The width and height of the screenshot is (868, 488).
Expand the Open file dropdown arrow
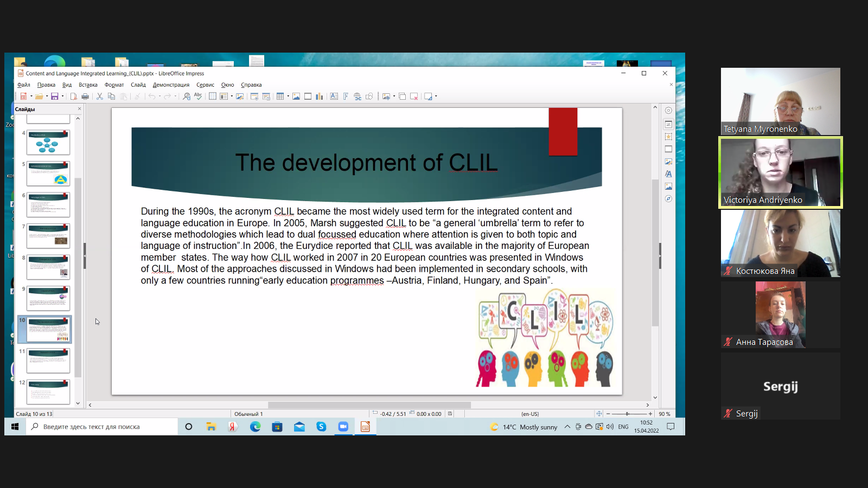(x=47, y=97)
